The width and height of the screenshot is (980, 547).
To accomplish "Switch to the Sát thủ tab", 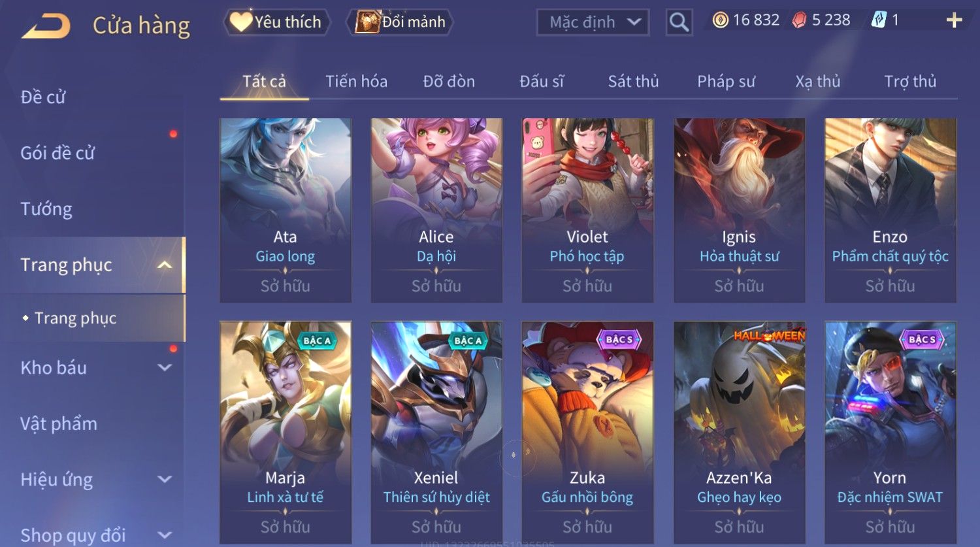I will tap(633, 82).
